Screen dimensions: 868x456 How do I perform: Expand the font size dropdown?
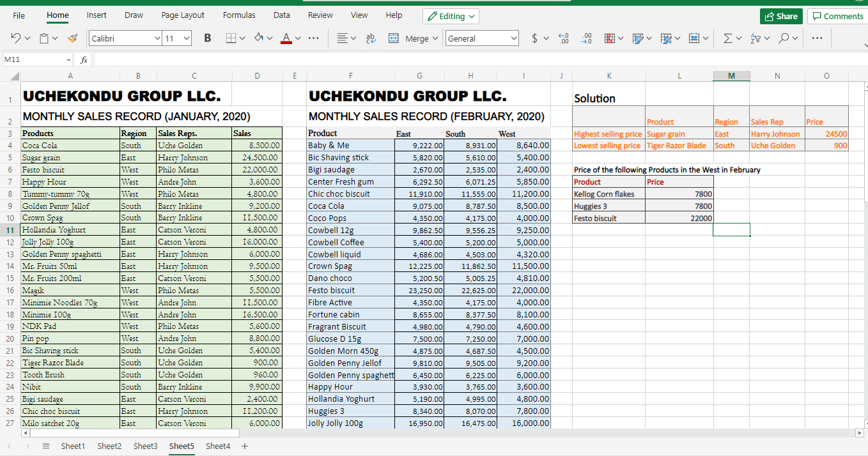pos(186,38)
